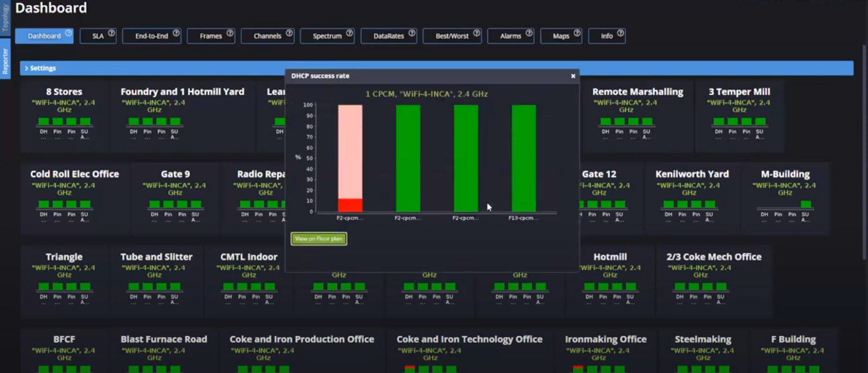Viewport: 868px width, 373px height.
Task: Click the red failing bar in DHCP chart
Action: 350,205
